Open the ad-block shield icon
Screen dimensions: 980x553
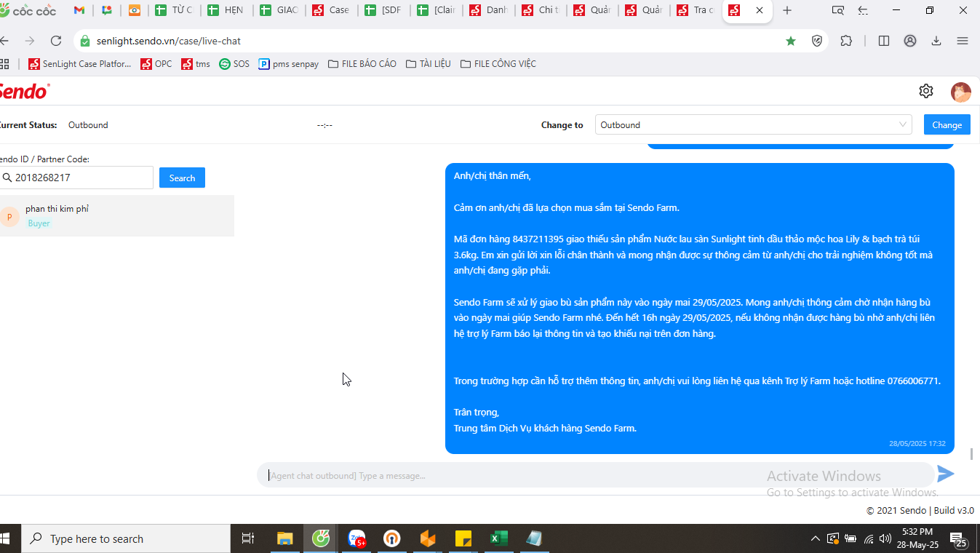coord(817,41)
